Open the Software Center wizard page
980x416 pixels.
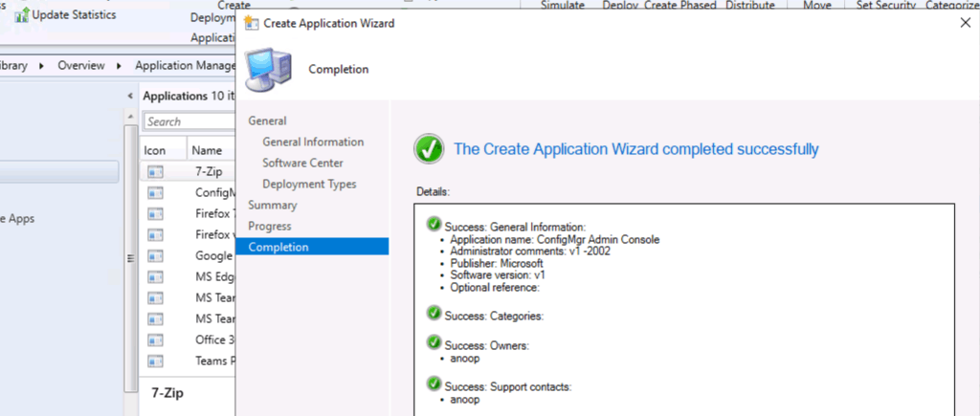pyautogui.click(x=302, y=163)
